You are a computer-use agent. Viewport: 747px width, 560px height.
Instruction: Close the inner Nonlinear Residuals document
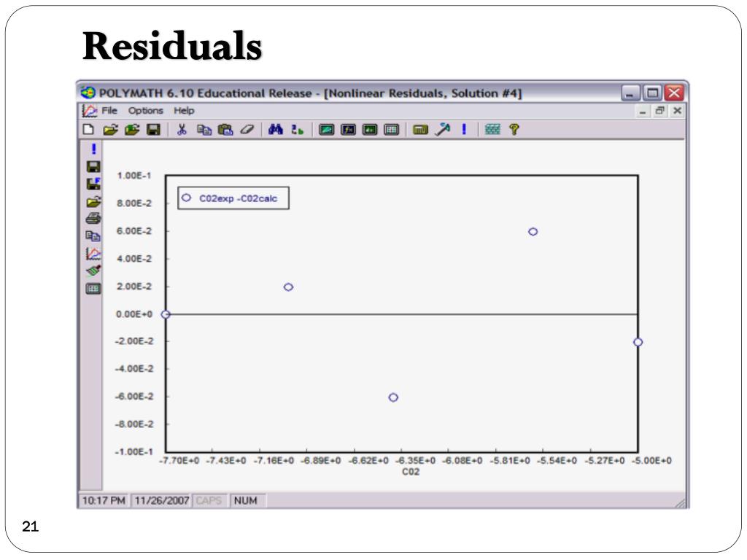coord(677,111)
